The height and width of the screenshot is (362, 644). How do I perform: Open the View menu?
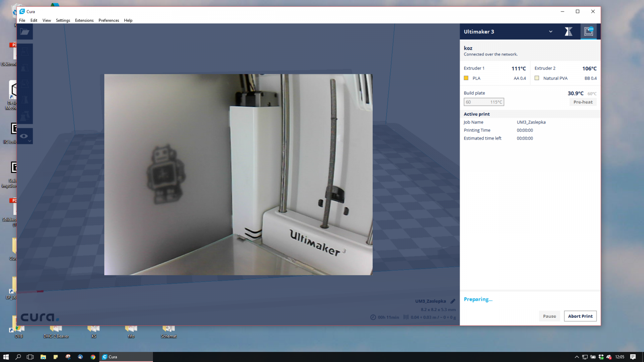47,20
